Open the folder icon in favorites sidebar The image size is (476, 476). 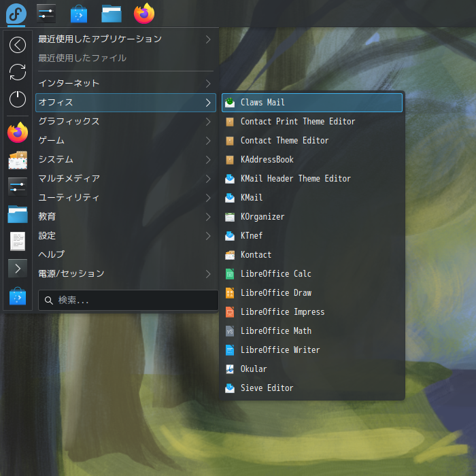coord(18,214)
